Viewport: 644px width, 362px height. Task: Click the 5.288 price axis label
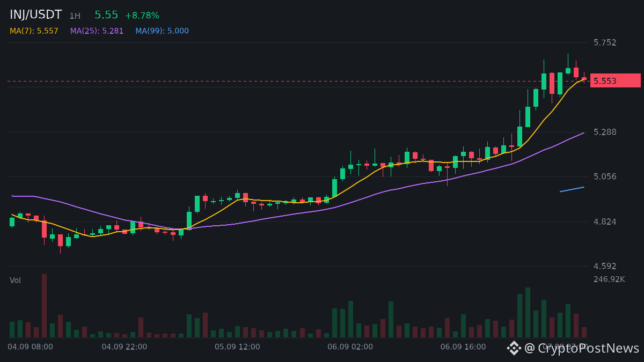[x=605, y=132]
